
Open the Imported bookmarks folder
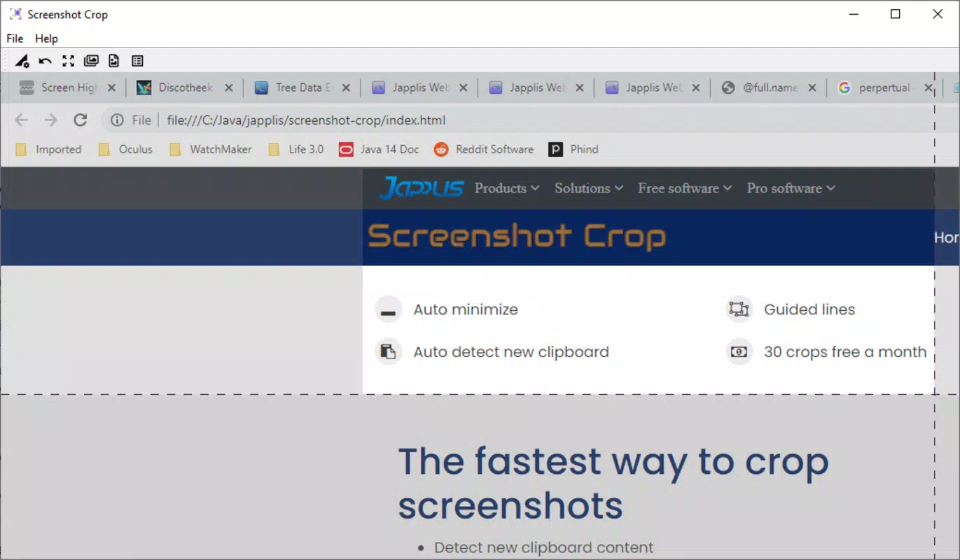[49, 149]
